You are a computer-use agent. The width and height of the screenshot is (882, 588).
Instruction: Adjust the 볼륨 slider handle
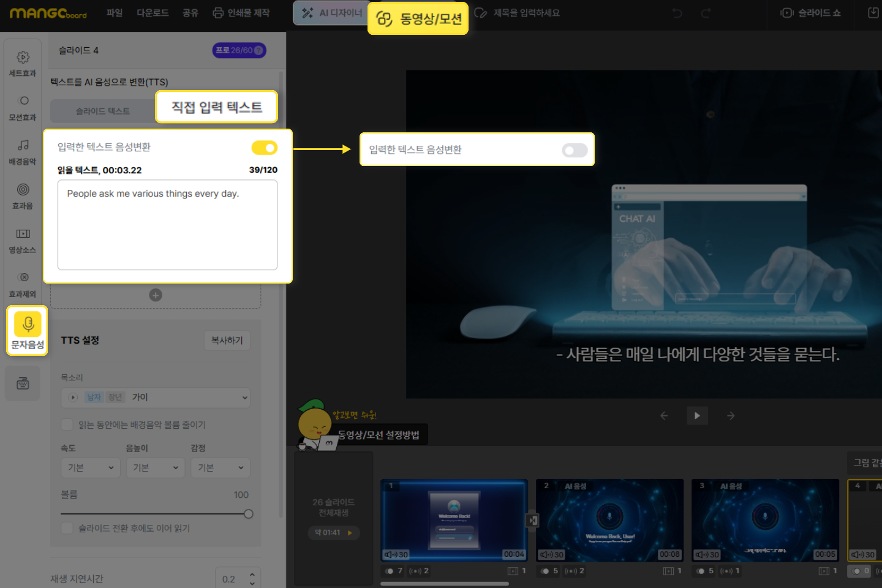(x=248, y=514)
